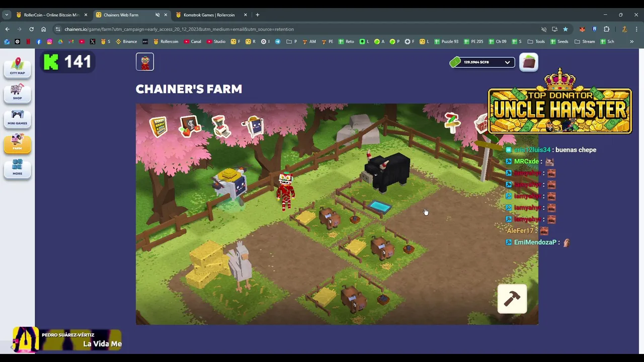
Task: Open the Canal YouTube bookmark
Action: 193,42
